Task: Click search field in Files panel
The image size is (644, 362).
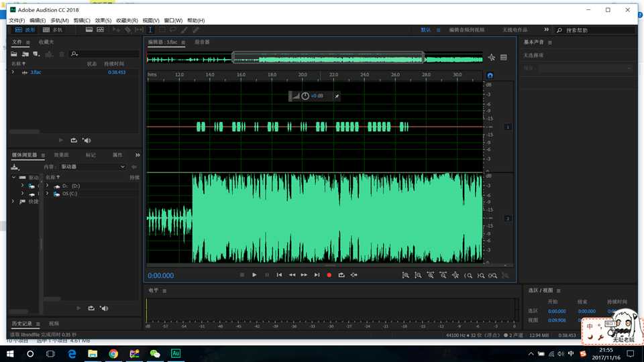Action: tap(105, 54)
